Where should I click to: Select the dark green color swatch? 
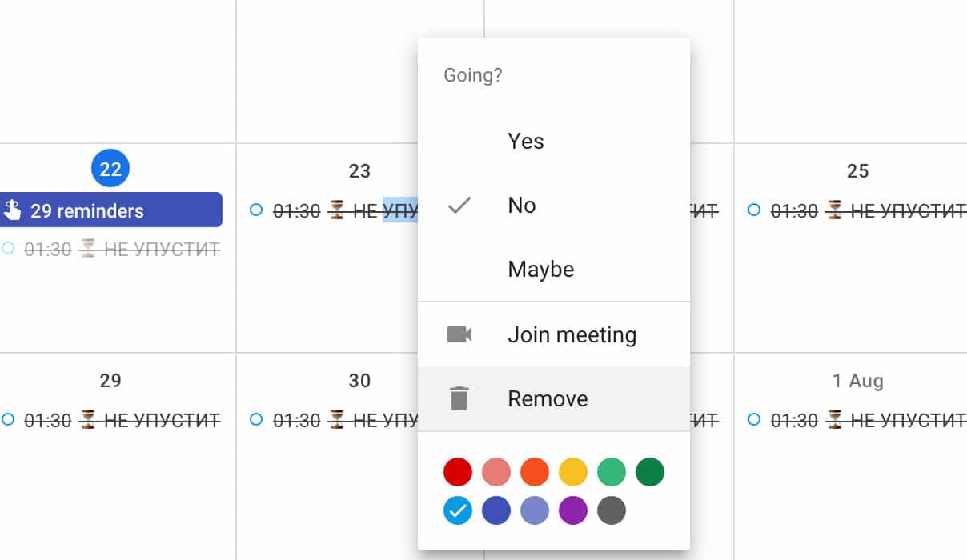click(x=650, y=472)
